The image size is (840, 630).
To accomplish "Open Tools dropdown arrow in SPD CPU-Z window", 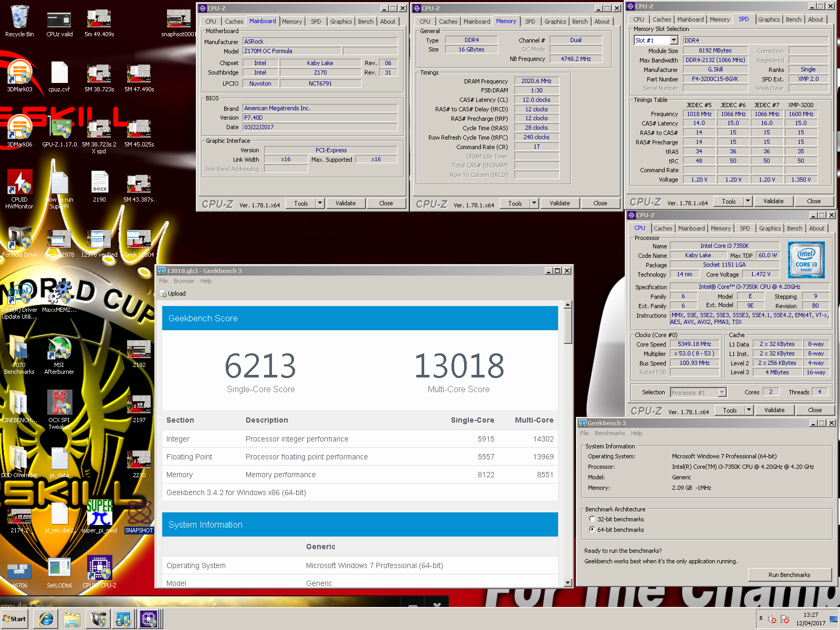I will point(748,201).
